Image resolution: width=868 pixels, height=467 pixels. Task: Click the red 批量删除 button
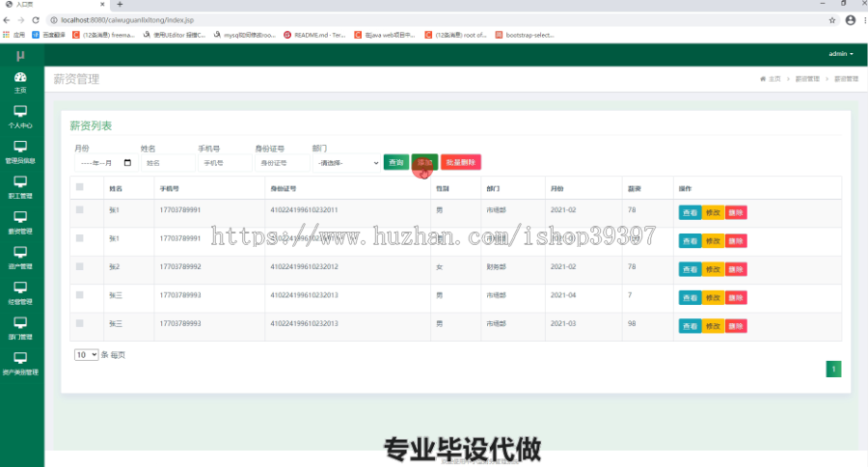[461, 162]
